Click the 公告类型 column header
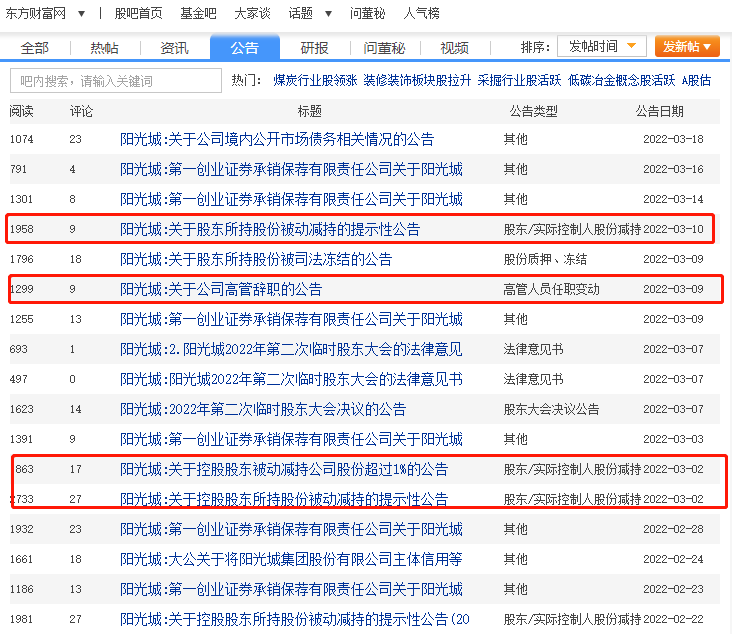732x634 pixels. pos(534,111)
